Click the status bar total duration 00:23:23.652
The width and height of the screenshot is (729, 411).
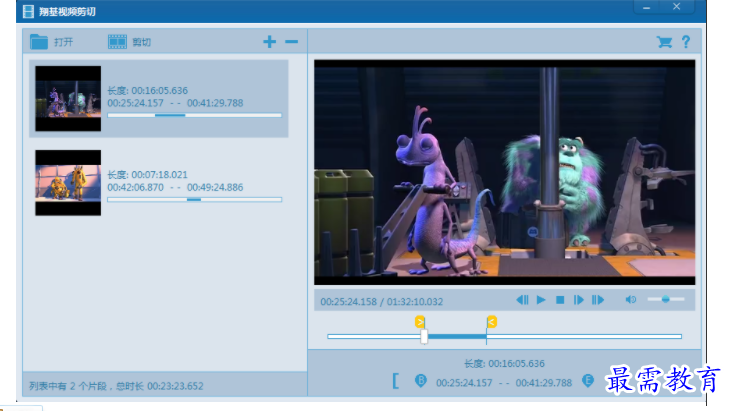175,386
